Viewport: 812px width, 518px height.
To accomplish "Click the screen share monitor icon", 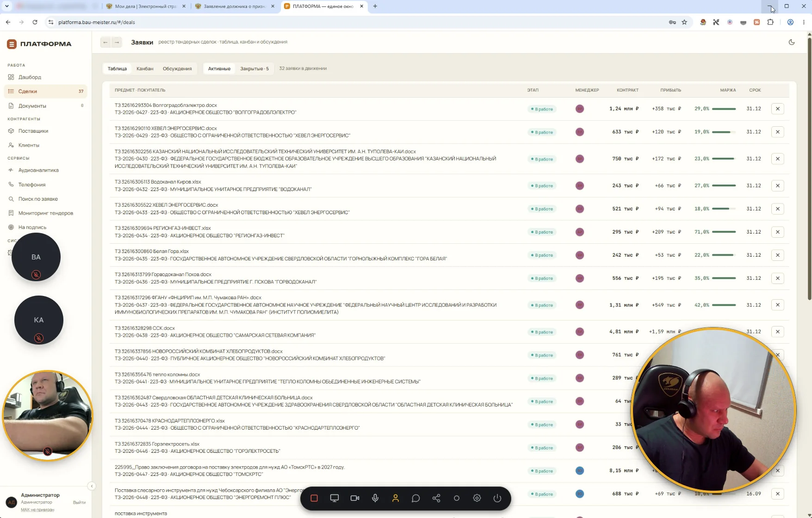I will pos(335,498).
